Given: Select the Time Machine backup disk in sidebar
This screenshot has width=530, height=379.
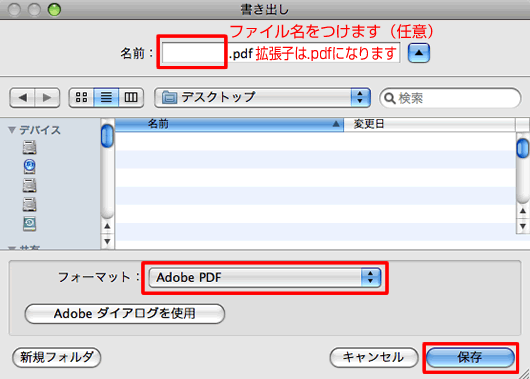Looking at the screenshot, I should (x=30, y=223).
